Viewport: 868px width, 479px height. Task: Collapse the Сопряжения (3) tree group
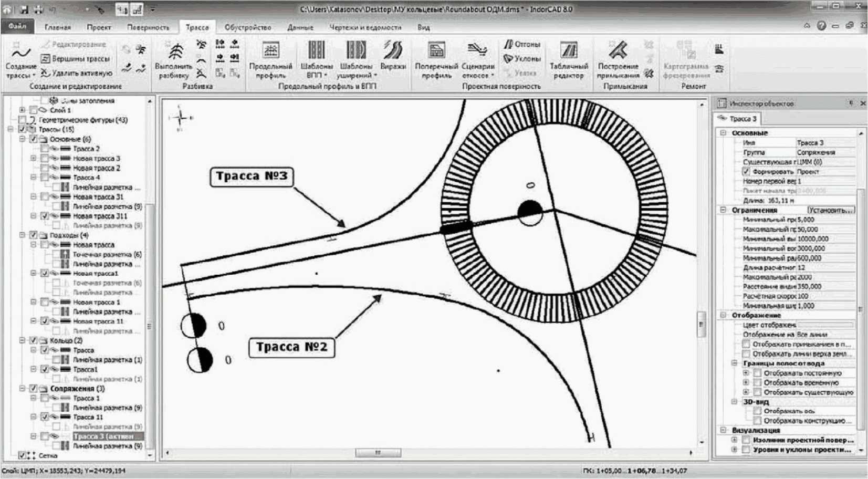(x=23, y=389)
